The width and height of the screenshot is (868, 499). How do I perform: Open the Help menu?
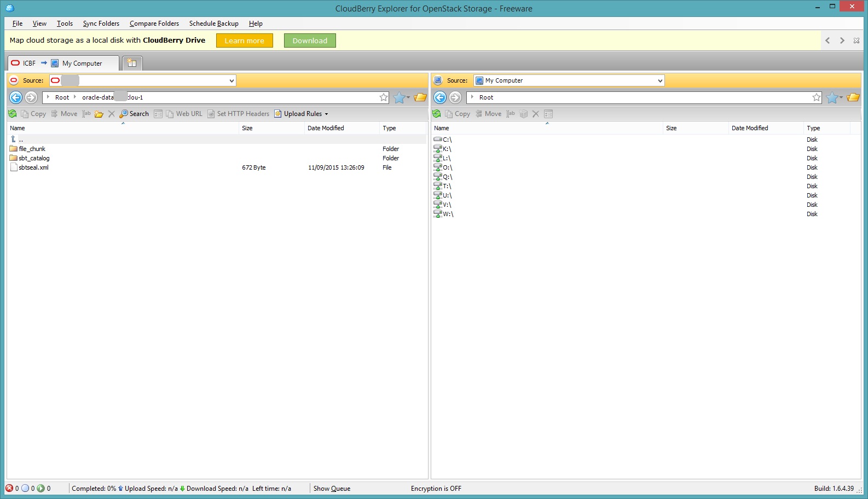(256, 24)
